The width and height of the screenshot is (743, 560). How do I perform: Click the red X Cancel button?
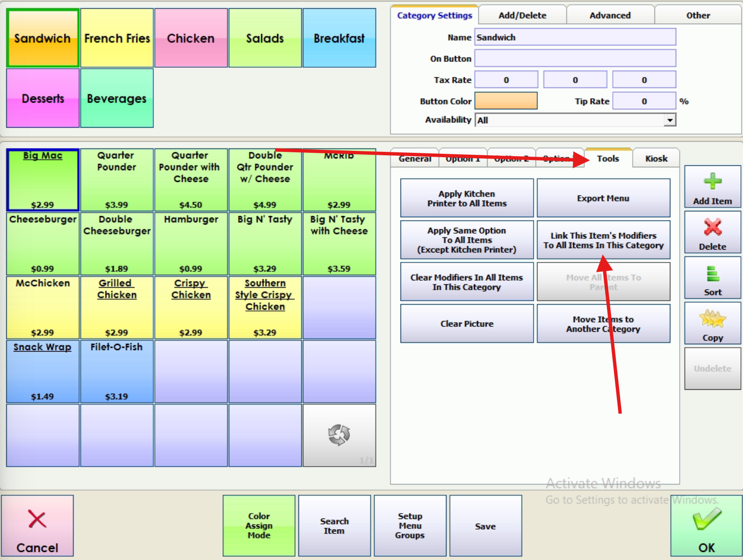coord(37,526)
